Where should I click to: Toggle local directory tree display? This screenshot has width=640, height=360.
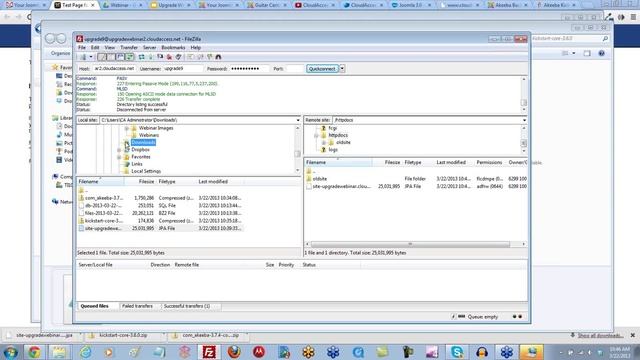(111, 57)
